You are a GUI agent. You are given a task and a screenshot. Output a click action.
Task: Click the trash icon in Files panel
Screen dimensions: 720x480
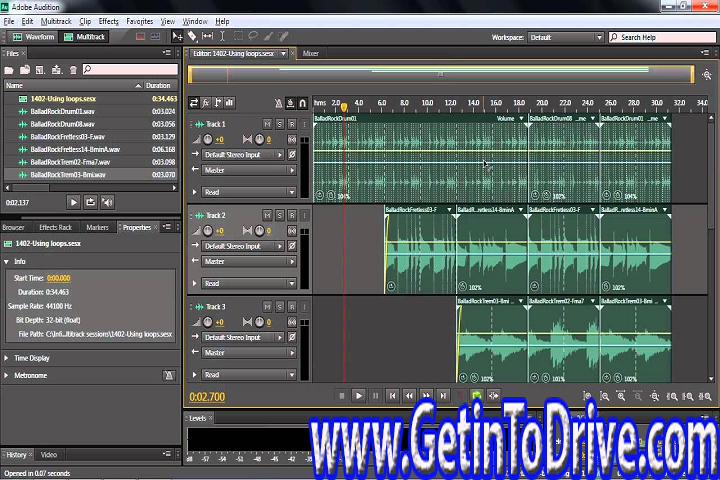point(73,70)
